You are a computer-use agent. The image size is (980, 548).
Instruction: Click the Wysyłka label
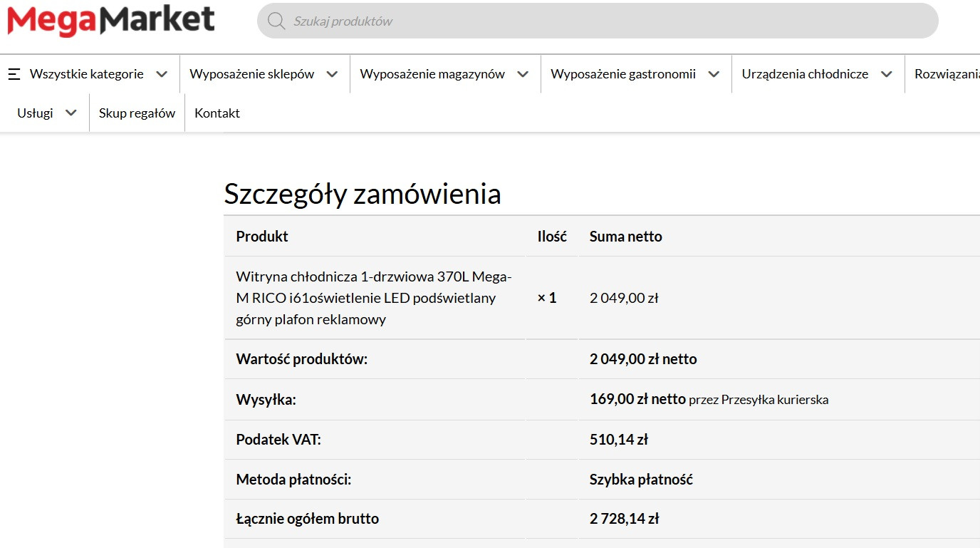(266, 400)
